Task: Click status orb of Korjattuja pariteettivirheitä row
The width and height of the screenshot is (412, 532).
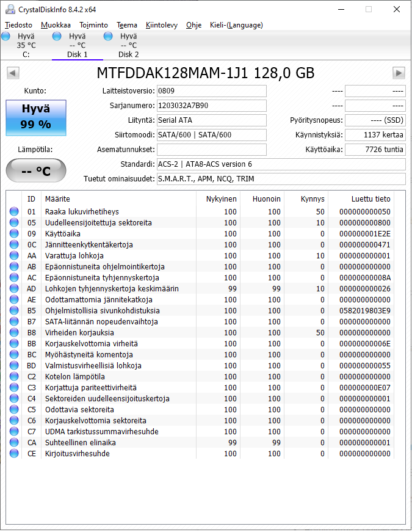Action: [14, 387]
